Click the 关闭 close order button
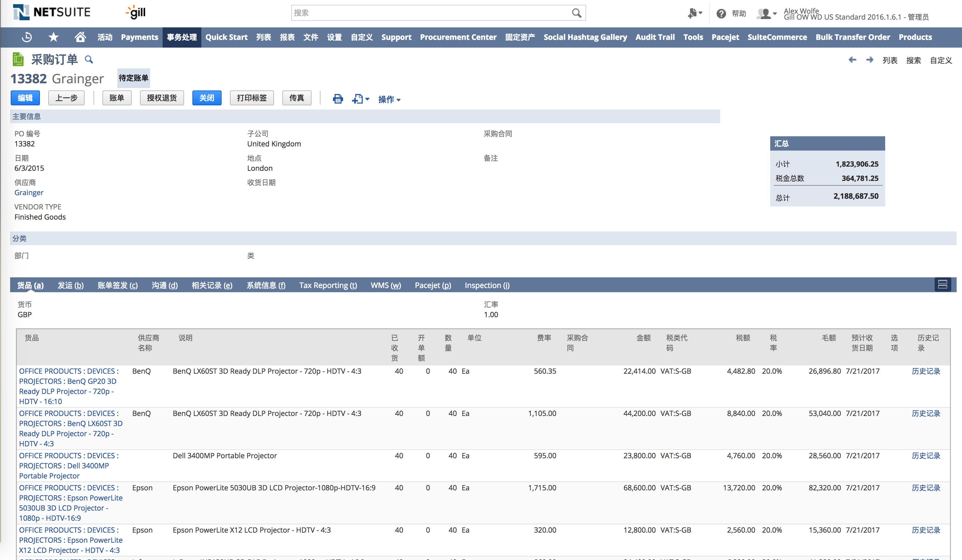Image resolution: width=962 pixels, height=560 pixels. coord(206,98)
